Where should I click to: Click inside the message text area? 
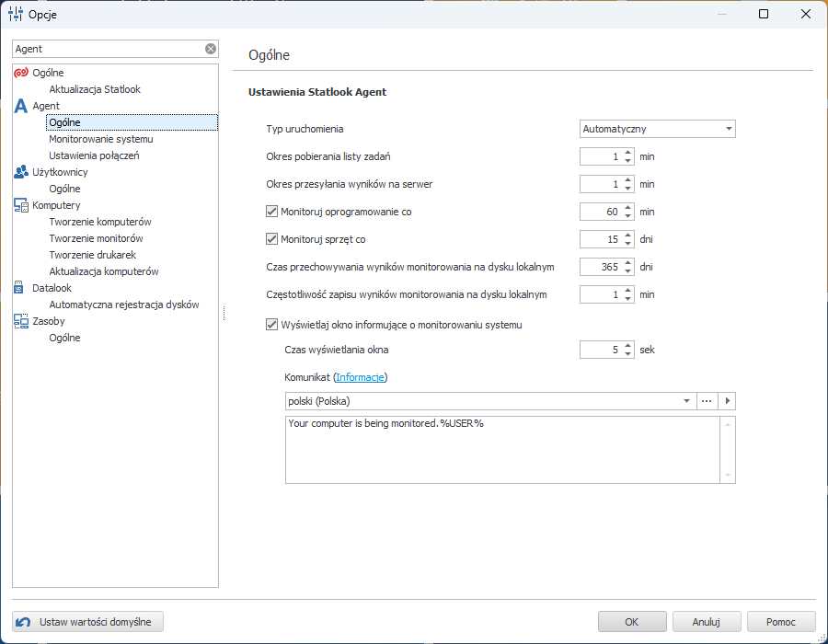pos(501,449)
